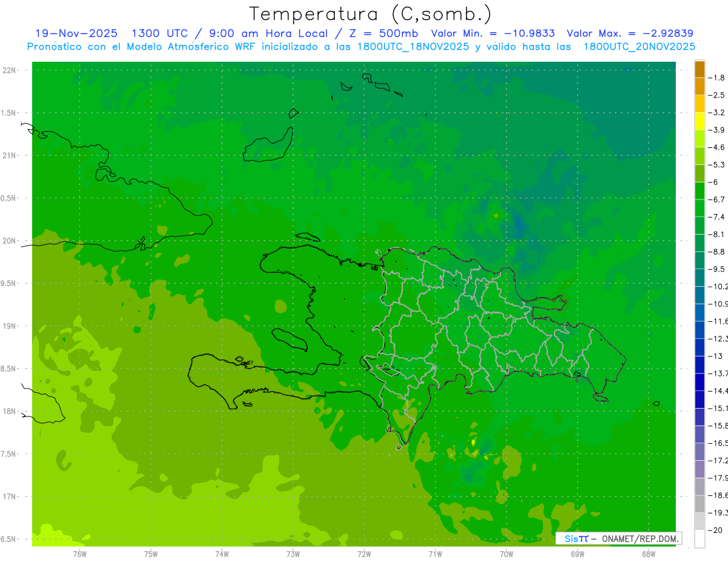Click the title 'Temperatura (C,somb.)'
Screen dimensions: 728x562
point(371,14)
